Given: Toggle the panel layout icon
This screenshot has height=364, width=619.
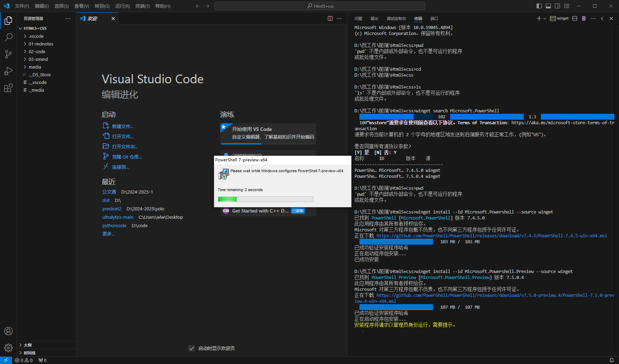Looking at the screenshot, I should coord(548,6).
